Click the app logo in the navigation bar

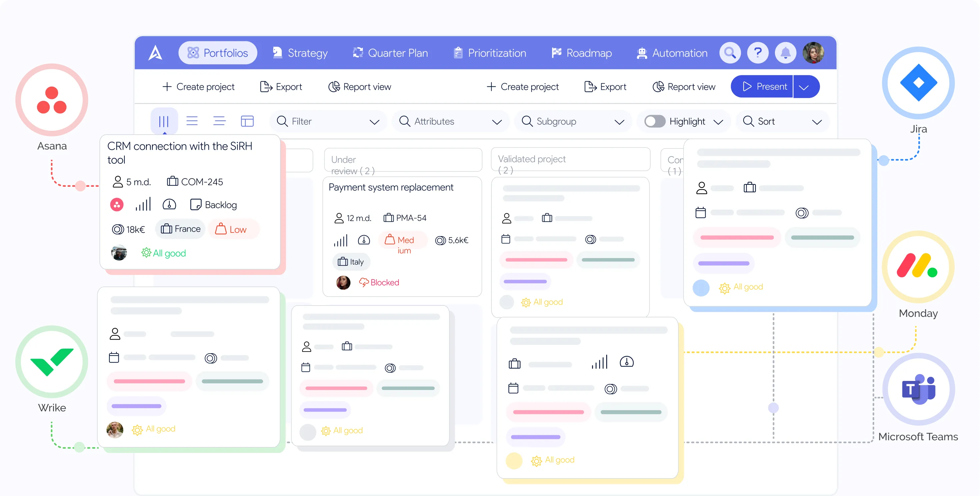click(155, 52)
